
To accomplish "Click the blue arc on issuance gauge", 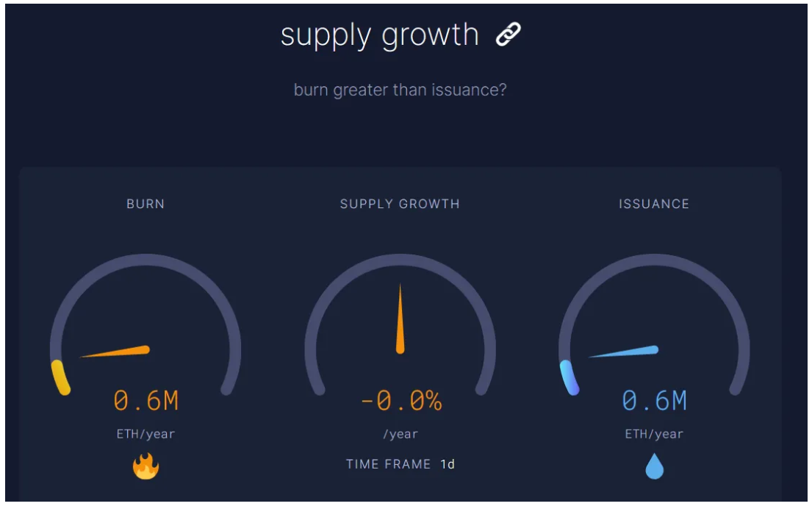I will (x=569, y=377).
